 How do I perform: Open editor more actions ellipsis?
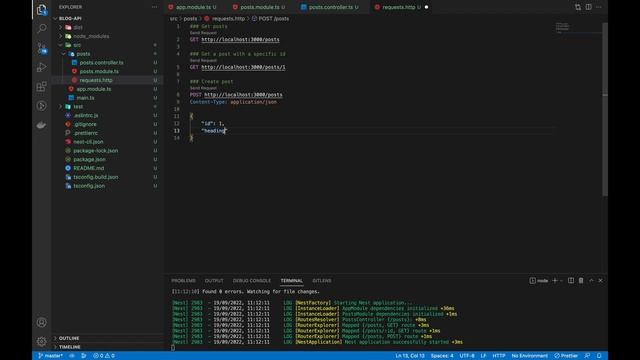point(599,7)
